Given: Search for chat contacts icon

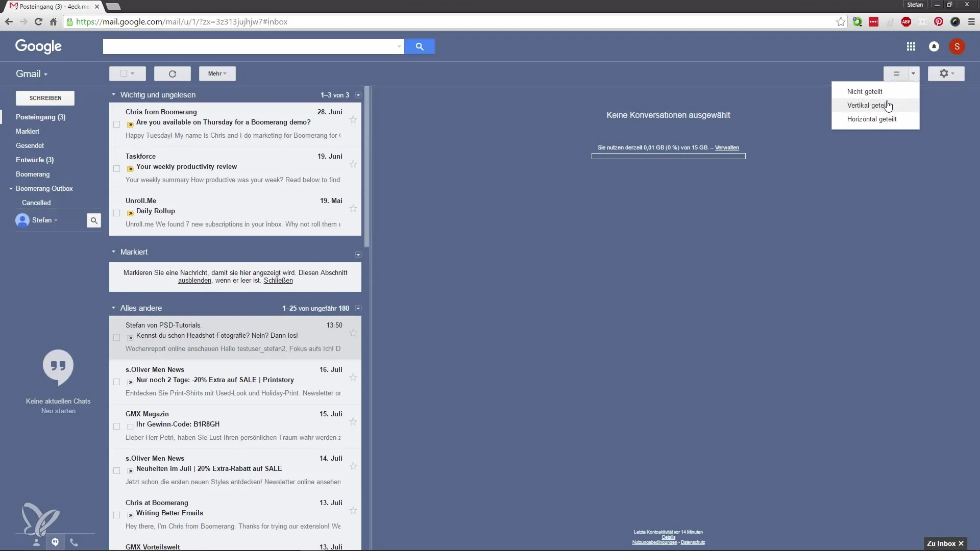Looking at the screenshot, I should point(94,220).
